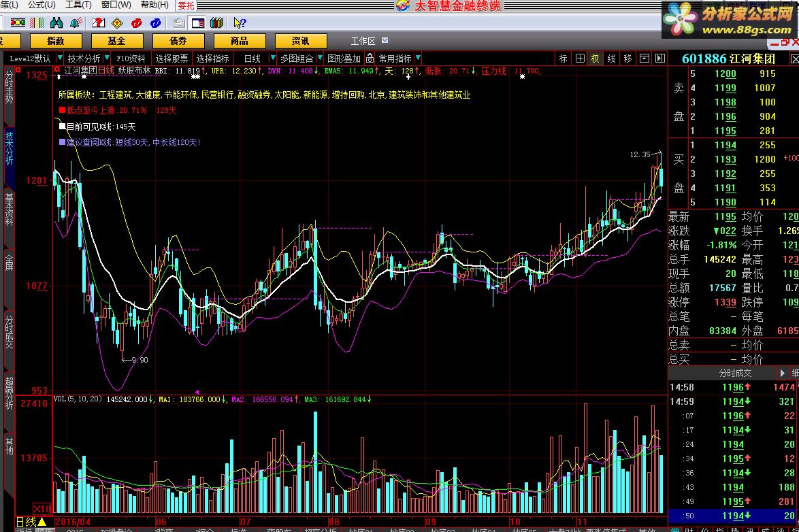Click the blue info circle icon
Viewport: 799px width, 532px height.
tap(155, 23)
